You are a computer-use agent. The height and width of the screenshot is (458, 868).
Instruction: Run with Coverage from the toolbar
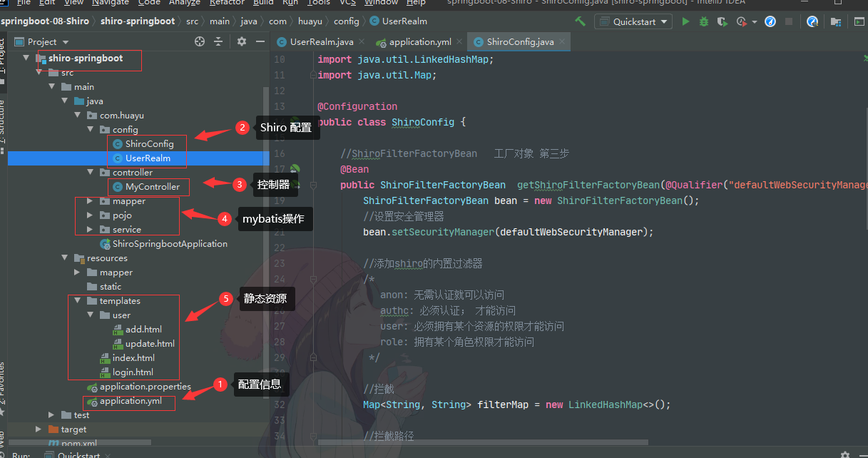pyautogui.click(x=723, y=22)
